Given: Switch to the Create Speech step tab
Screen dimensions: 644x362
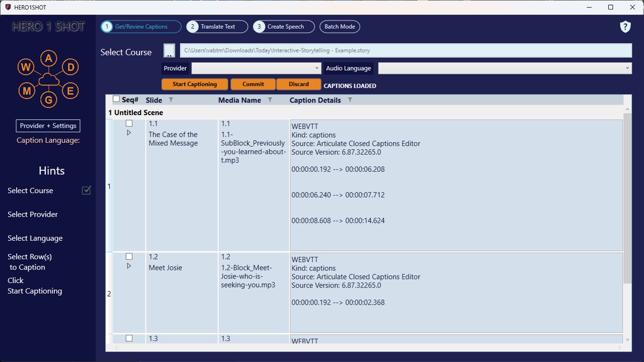Looking at the screenshot, I should 284,27.
